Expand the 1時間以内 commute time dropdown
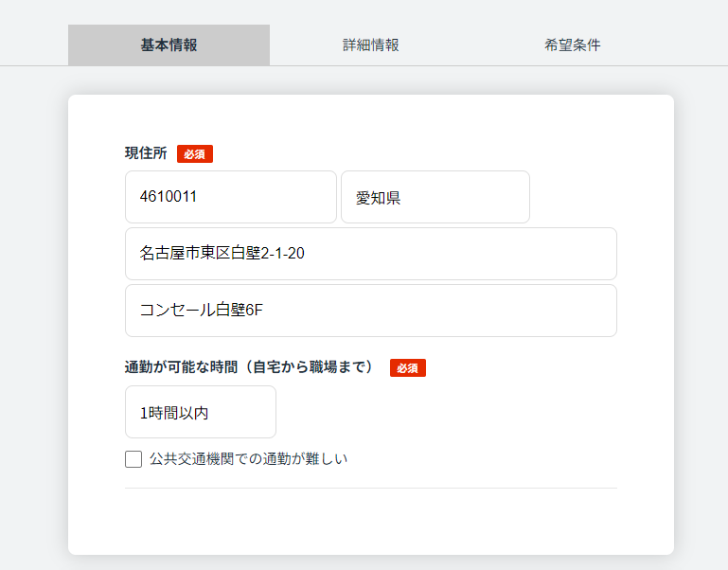The image size is (728, 570). 201,412
